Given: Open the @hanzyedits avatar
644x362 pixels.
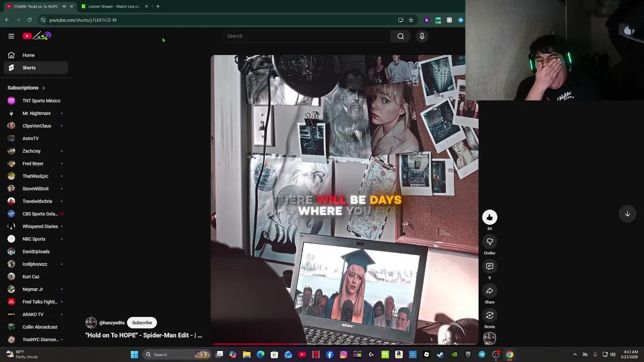Looking at the screenshot, I should click(x=91, y=323).
